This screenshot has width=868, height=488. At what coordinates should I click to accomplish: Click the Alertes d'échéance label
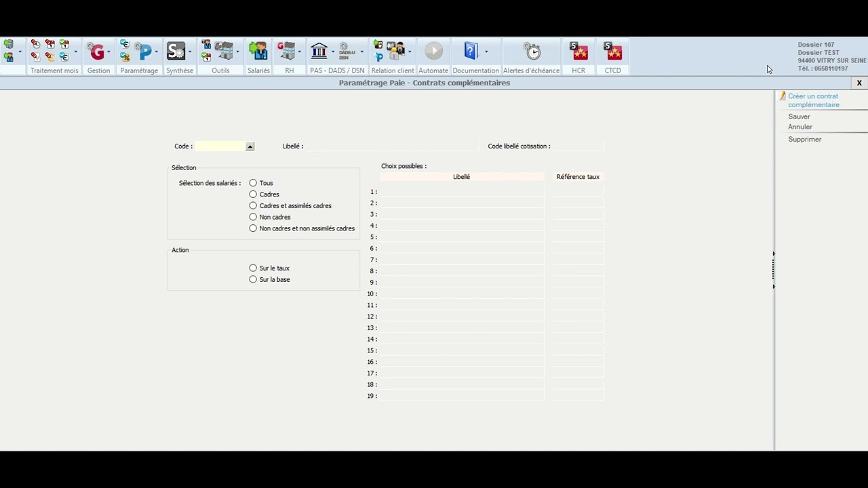pyautogui.click(x=531, y=70)
